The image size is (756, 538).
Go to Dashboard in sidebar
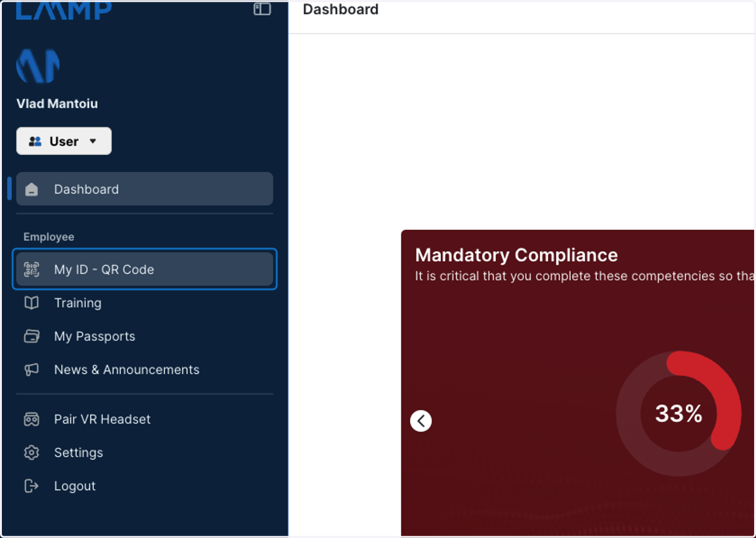pyautogui.click(x=144, y=189)
